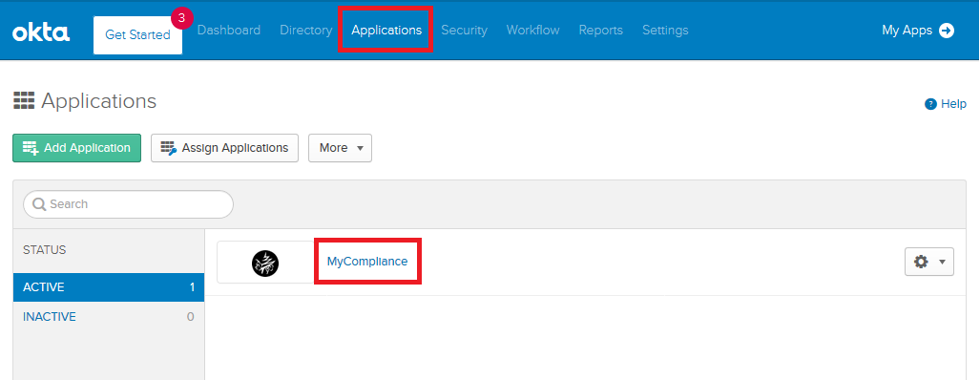This screenshot has height=380, width=980.
Task: Go to My Apps
Action: click(918, 30)
